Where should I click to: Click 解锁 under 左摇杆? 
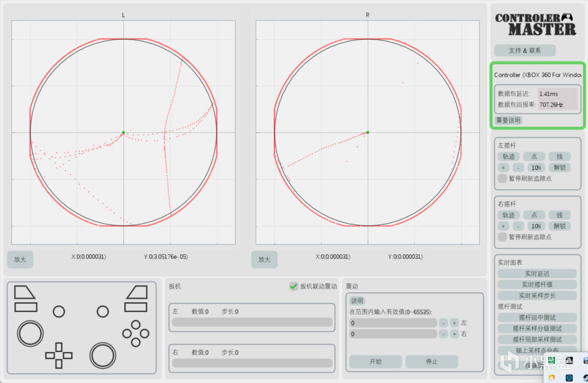point(560,168)
